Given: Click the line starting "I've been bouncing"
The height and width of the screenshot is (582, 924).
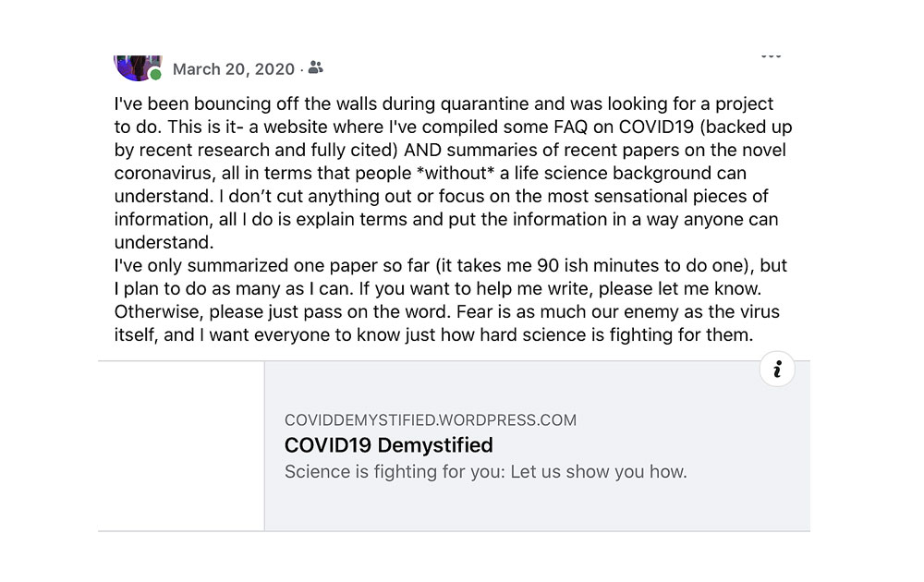Looking at the screenshot, I should point(444,103).
